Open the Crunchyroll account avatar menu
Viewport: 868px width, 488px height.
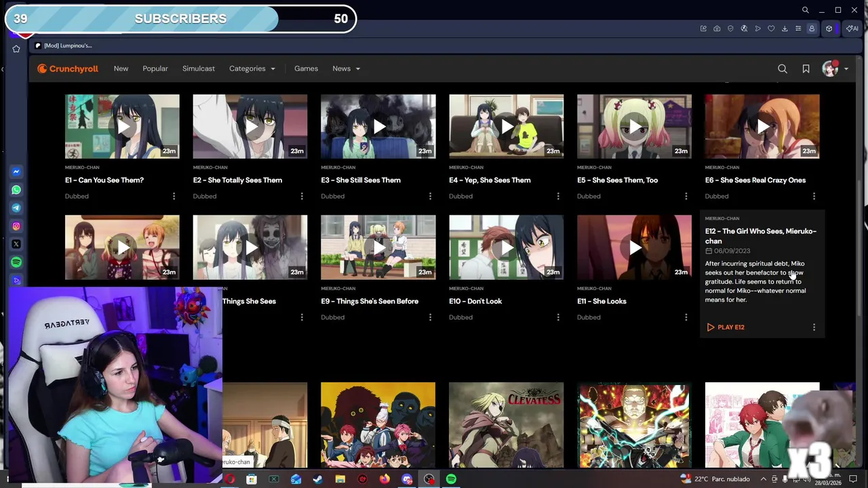click(x=835, y=68)
